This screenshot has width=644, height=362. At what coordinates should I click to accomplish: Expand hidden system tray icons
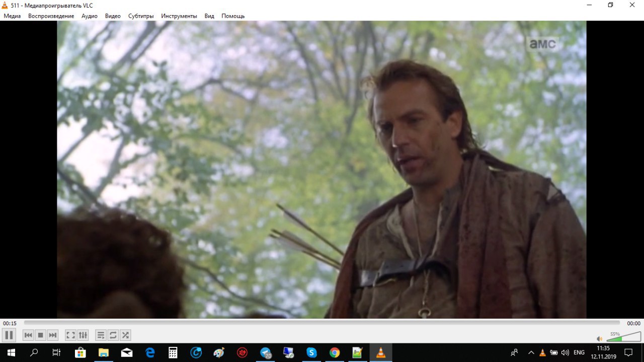531,352
